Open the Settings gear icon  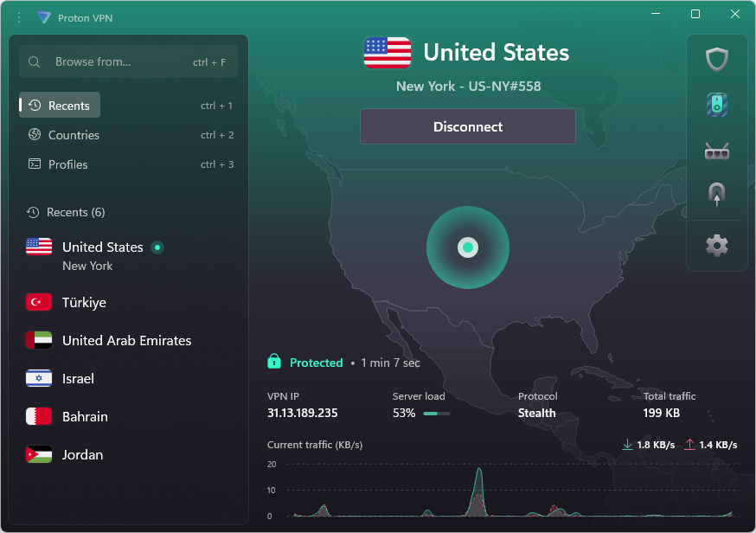717,246
